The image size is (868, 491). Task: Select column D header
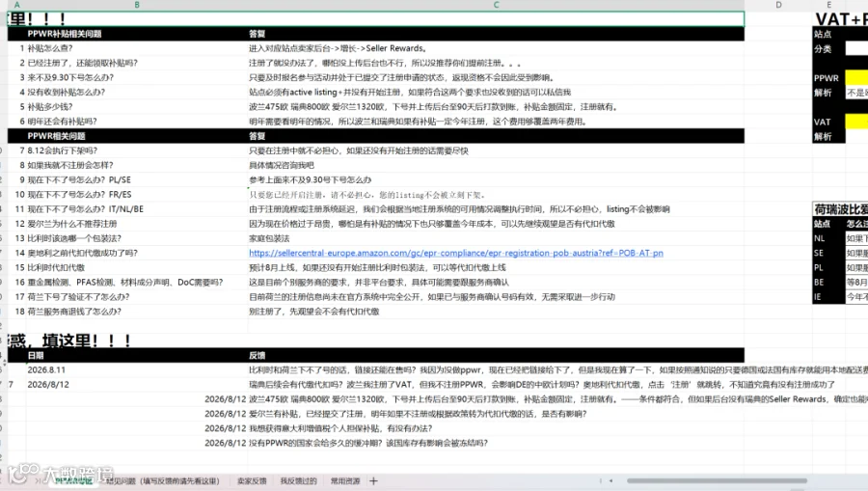(x=778, y=5)
